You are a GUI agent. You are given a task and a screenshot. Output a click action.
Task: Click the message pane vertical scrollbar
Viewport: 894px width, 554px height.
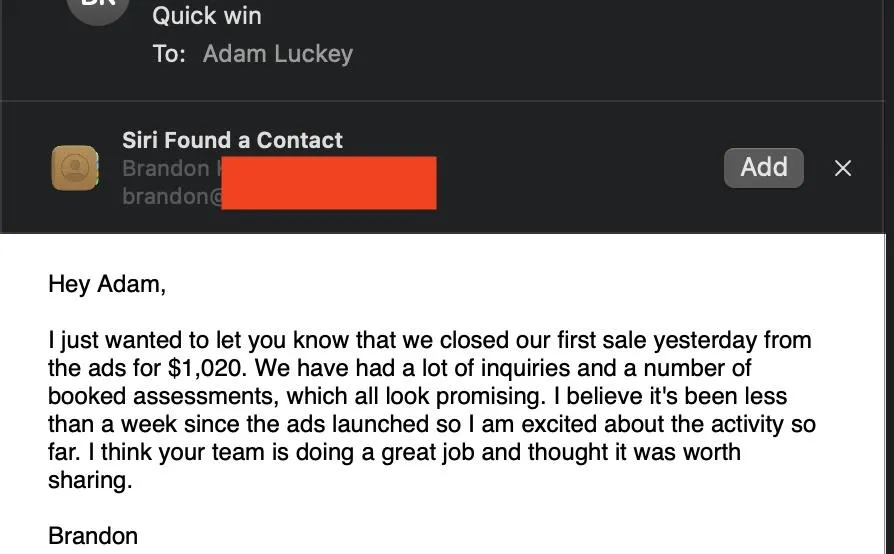click(x=889, y=393)
